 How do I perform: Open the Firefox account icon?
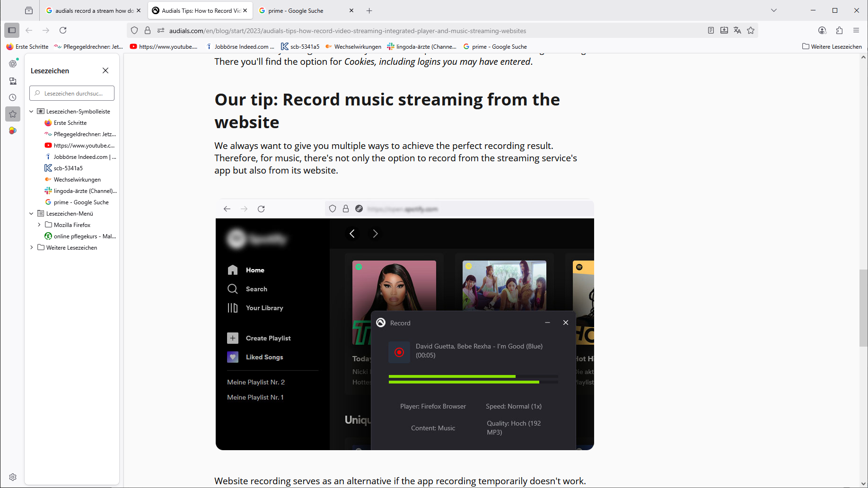(822, 30)
